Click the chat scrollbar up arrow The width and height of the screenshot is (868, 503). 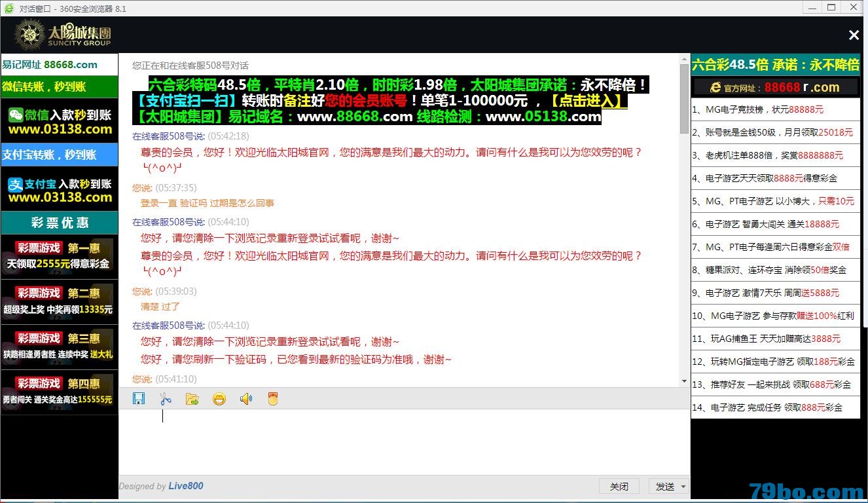685,58
